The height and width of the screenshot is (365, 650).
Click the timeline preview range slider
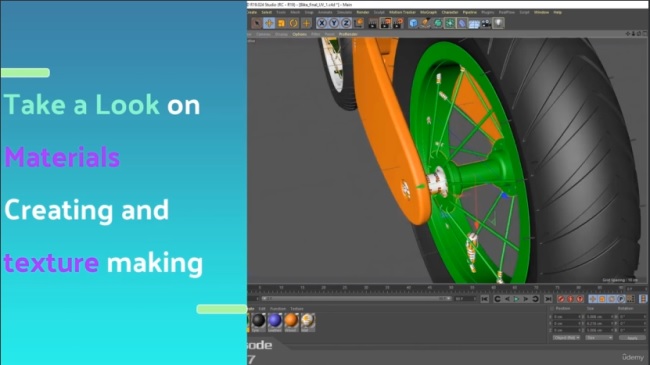pos(356,299)
